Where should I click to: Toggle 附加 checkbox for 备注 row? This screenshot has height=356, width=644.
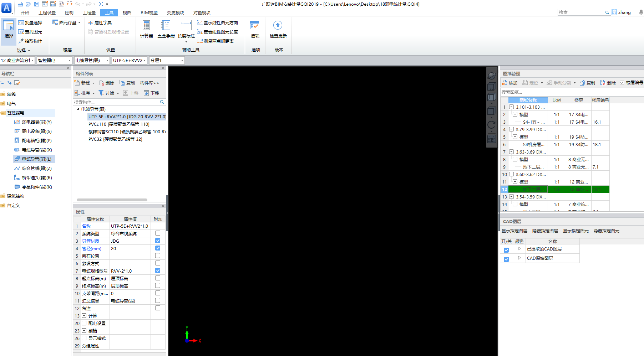point(158,308)
